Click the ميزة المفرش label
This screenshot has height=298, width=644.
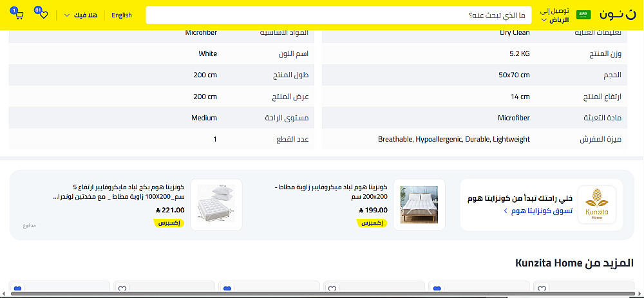click(600, 140)
